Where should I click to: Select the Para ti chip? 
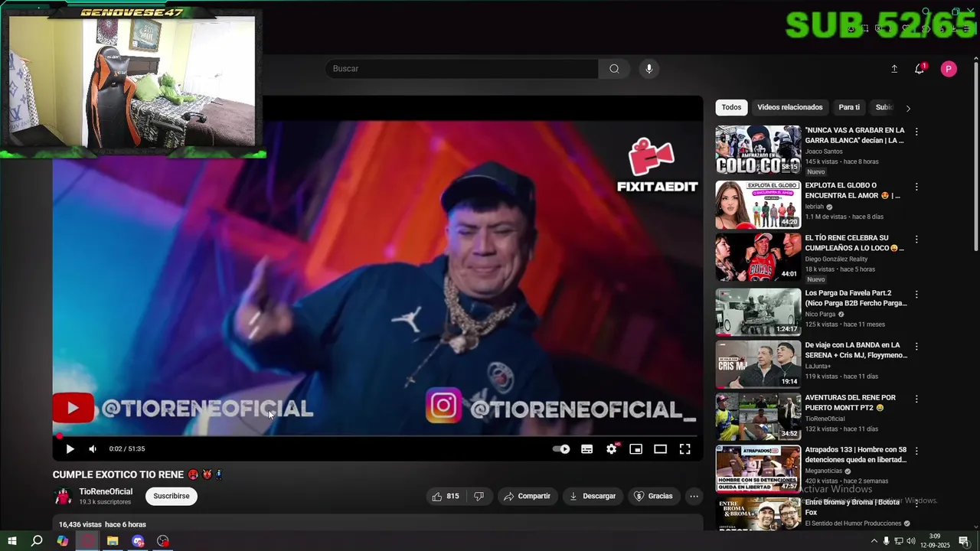point(849,108)
